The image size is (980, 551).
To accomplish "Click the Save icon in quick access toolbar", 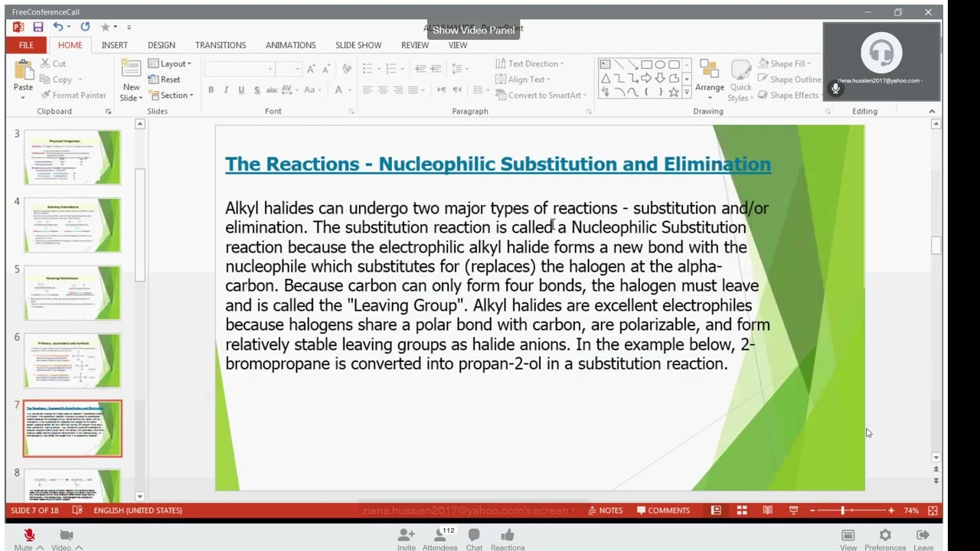I will pyautogui.click(x=38, y=27).
